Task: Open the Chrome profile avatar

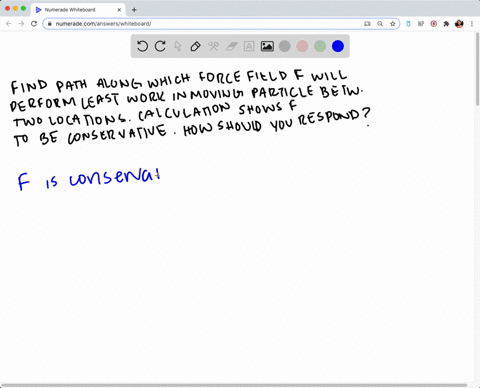Action: (459, 24)
